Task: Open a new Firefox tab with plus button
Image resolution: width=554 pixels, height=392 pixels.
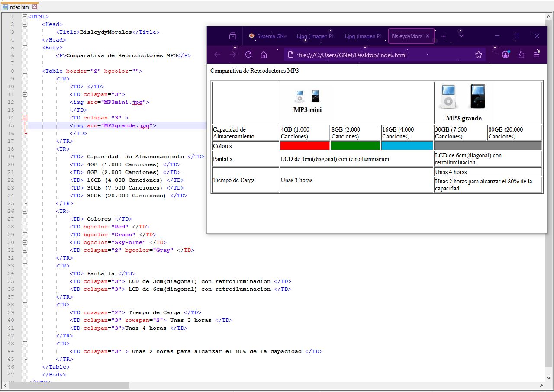Action: point(444,36)
